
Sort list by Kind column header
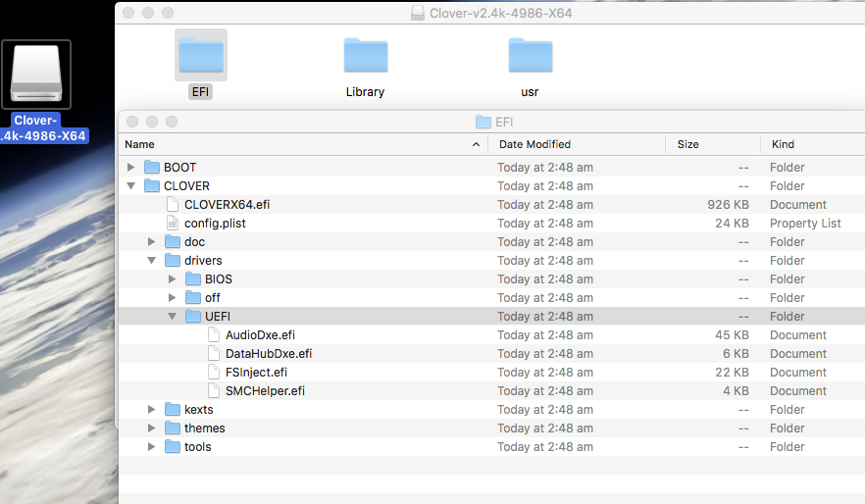click(x=813, y=144)
